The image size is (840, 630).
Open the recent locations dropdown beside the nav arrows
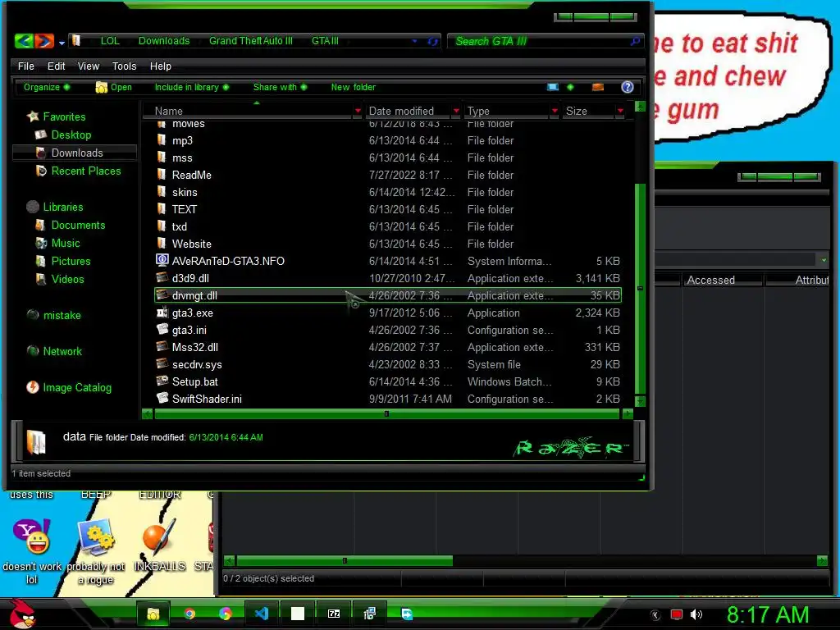(62, 43)
